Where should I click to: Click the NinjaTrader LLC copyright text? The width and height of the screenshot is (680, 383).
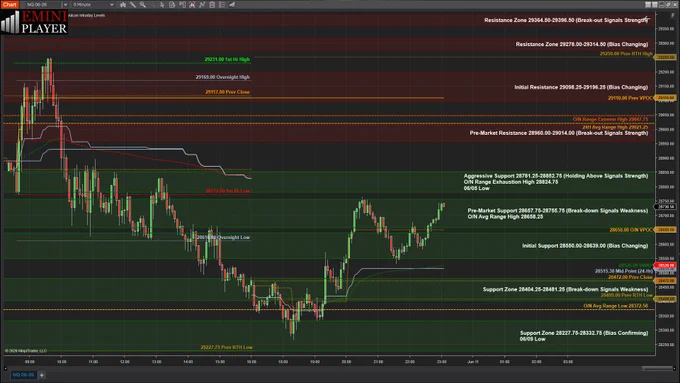26,351
